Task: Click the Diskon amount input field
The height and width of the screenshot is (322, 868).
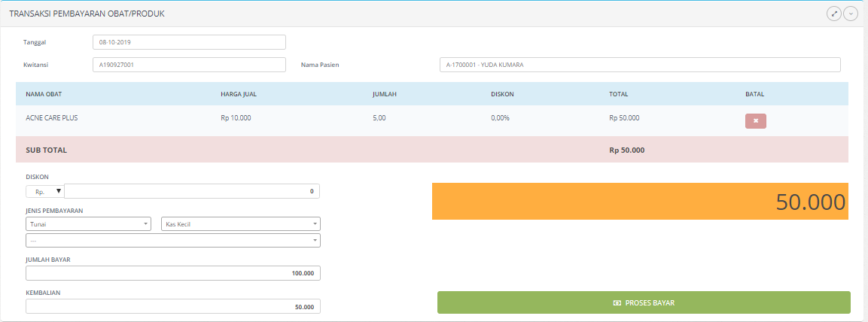Action: (192, 191)
